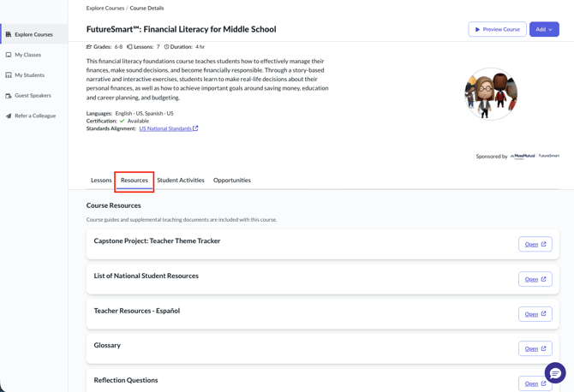Screen dimensions: 574x392
Task: Click the green Certification checkmark
Action: pyautogui.click(x=122, y=121)
